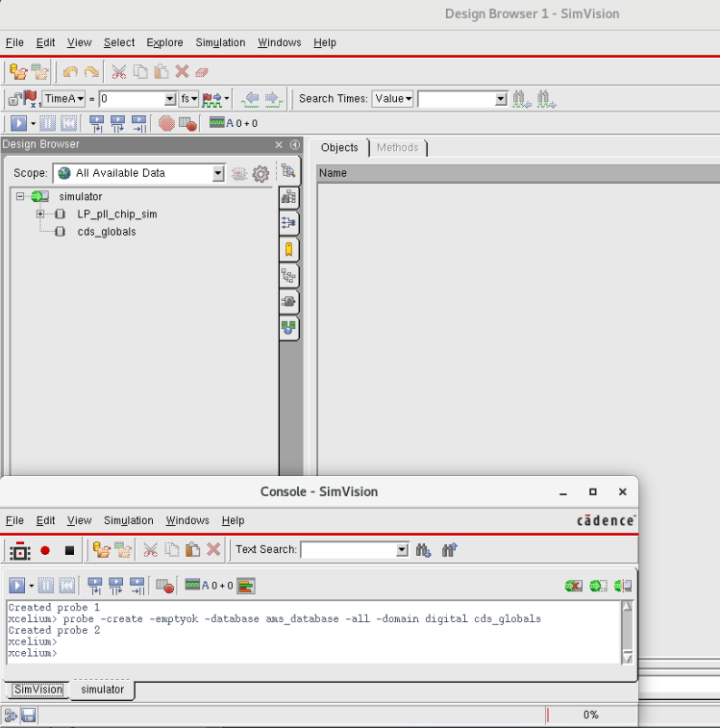
Task: Open the Windows menu in Design Browser
Action: pos(280,42)
